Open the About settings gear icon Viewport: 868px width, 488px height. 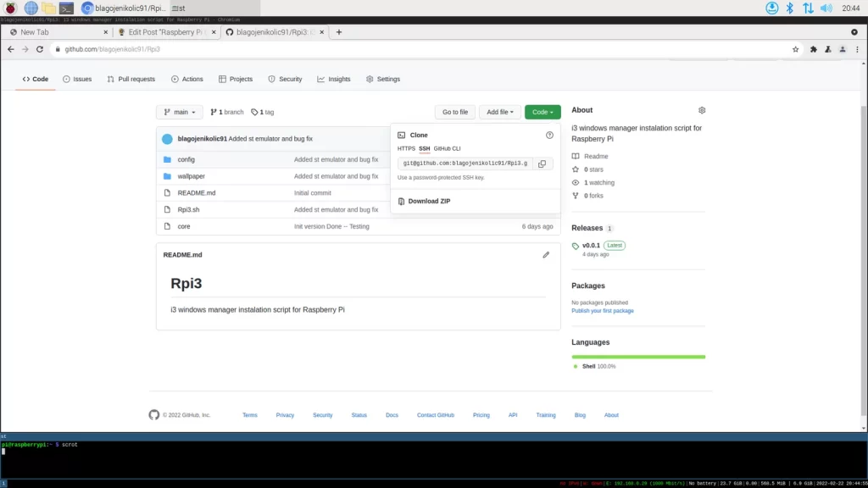(x=701, y=110)
